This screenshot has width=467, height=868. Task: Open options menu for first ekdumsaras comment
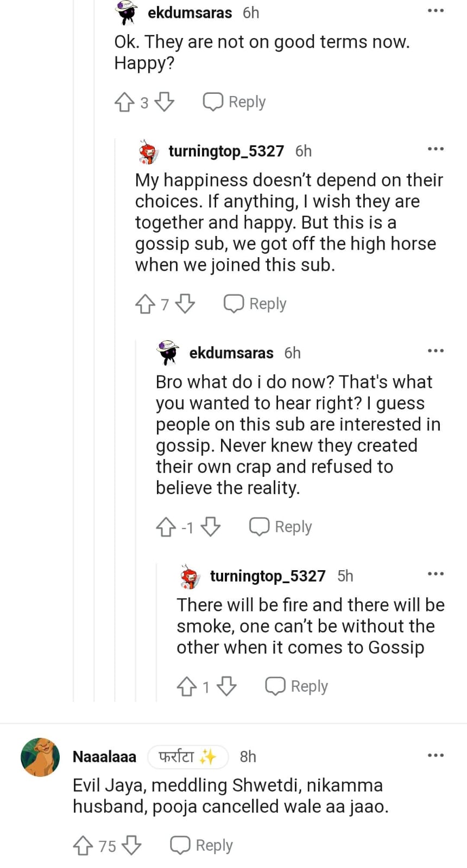coord(436,11)
